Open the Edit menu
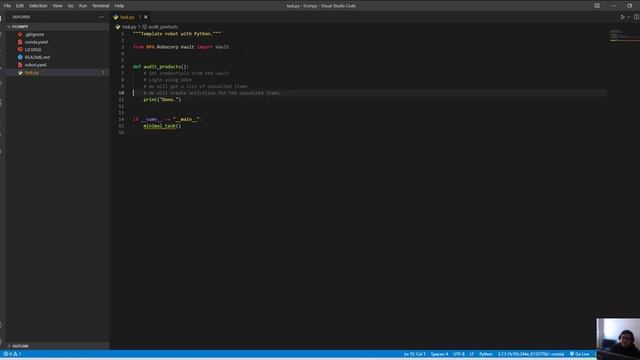Screen dimensions: 640x360 click(20, 6)
